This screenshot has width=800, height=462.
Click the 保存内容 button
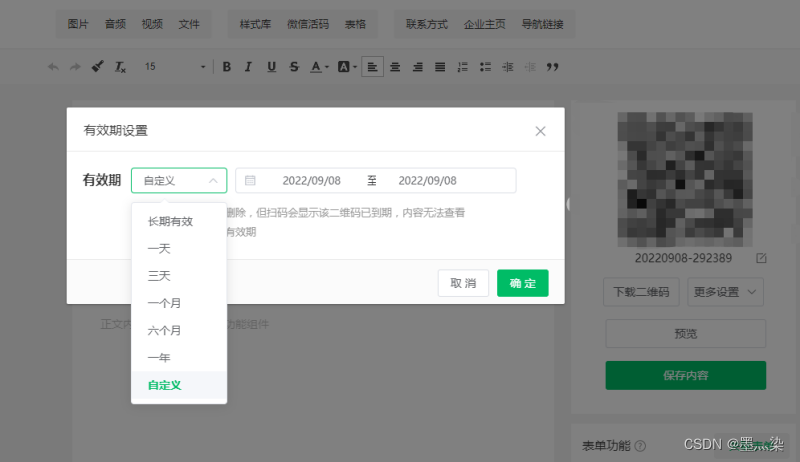coord(686,375)
